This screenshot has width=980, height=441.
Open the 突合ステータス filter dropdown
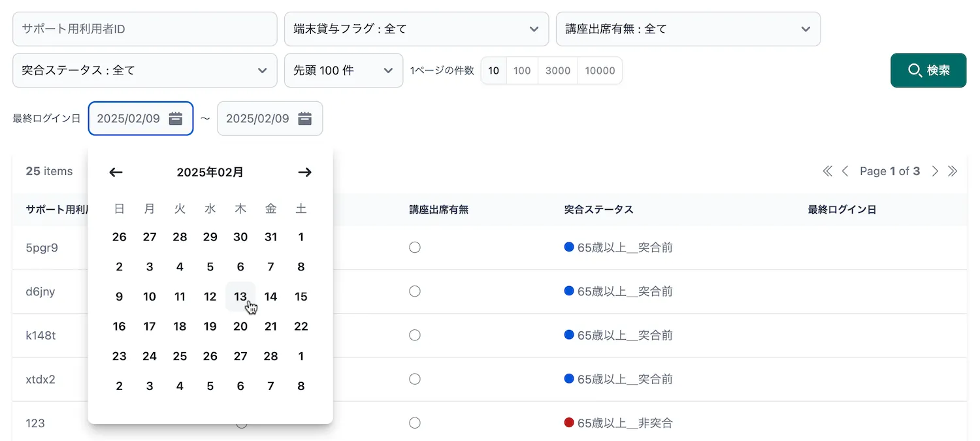tap(144, 70)
